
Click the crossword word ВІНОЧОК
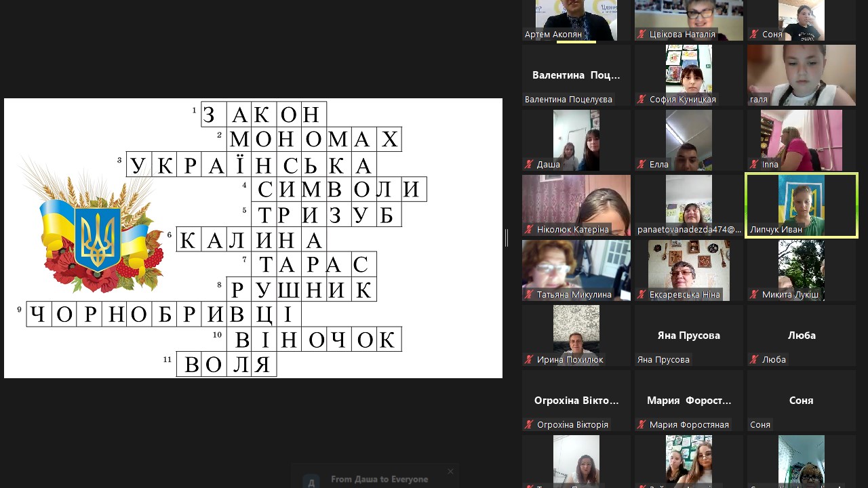[x=314, y=339]
